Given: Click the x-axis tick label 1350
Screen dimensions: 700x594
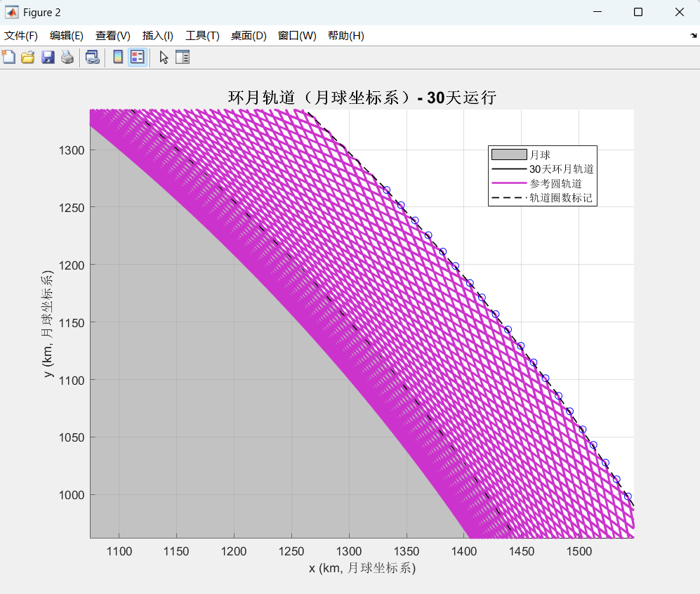Looking at the screenshot, I should [x=407, y=551].
